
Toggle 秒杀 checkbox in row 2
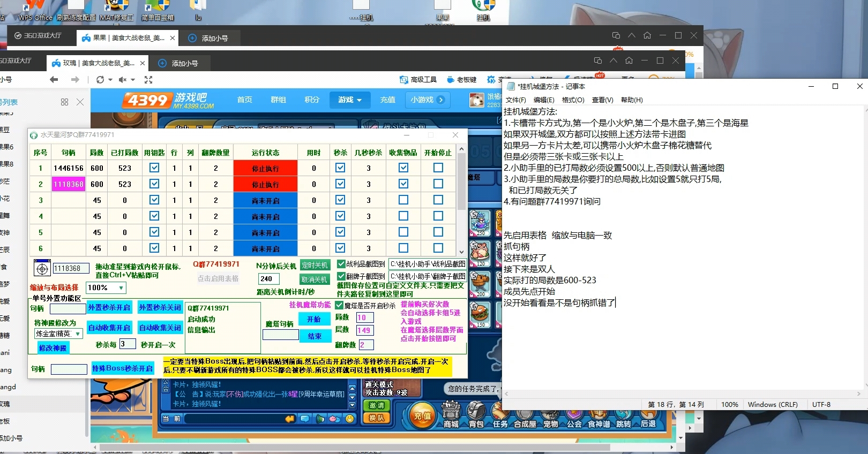click(340, 184)
